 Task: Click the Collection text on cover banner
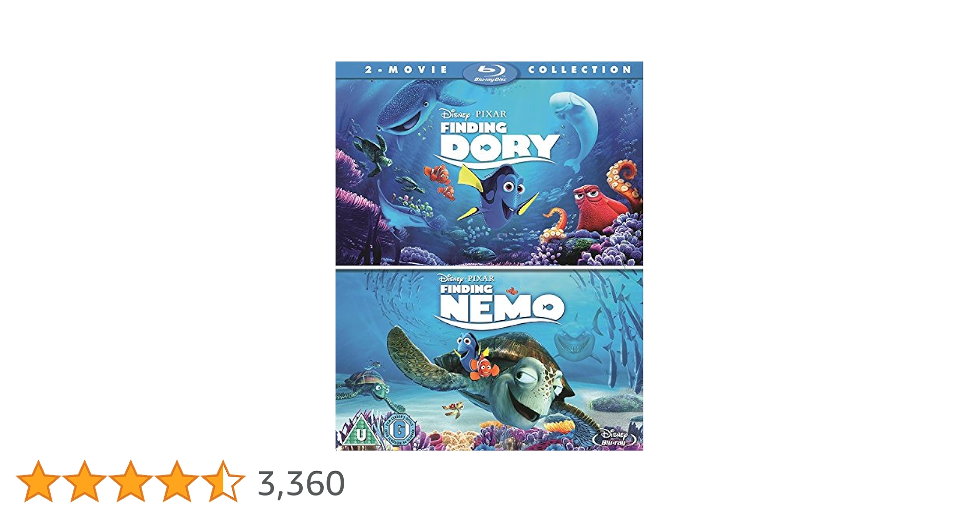(580, 70)
